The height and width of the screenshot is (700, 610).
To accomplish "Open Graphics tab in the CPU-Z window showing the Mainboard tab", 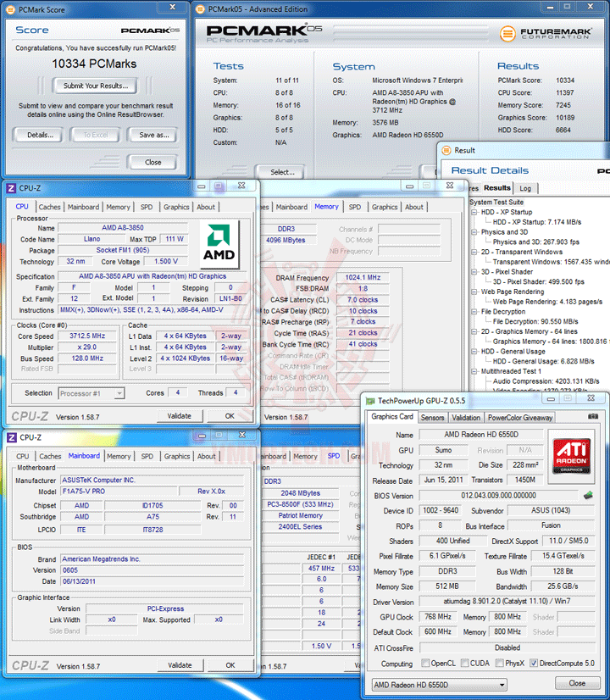I will tap(177, 456).
